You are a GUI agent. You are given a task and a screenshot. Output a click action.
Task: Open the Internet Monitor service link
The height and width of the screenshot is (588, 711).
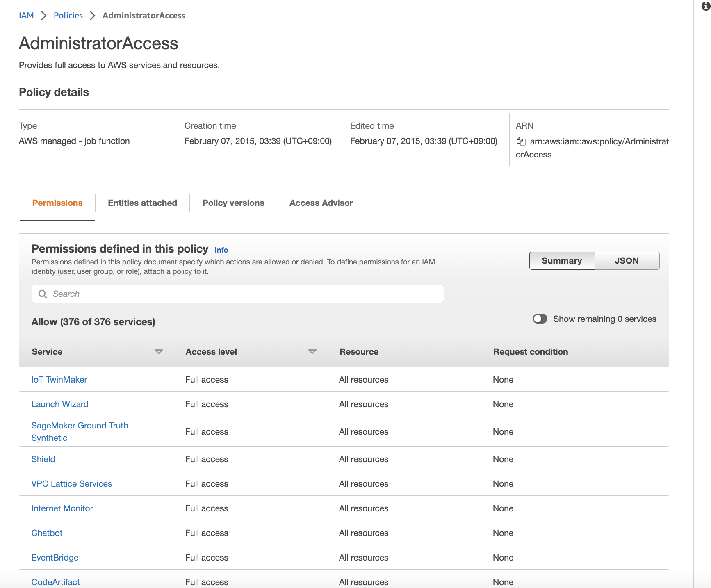[62, 508]
